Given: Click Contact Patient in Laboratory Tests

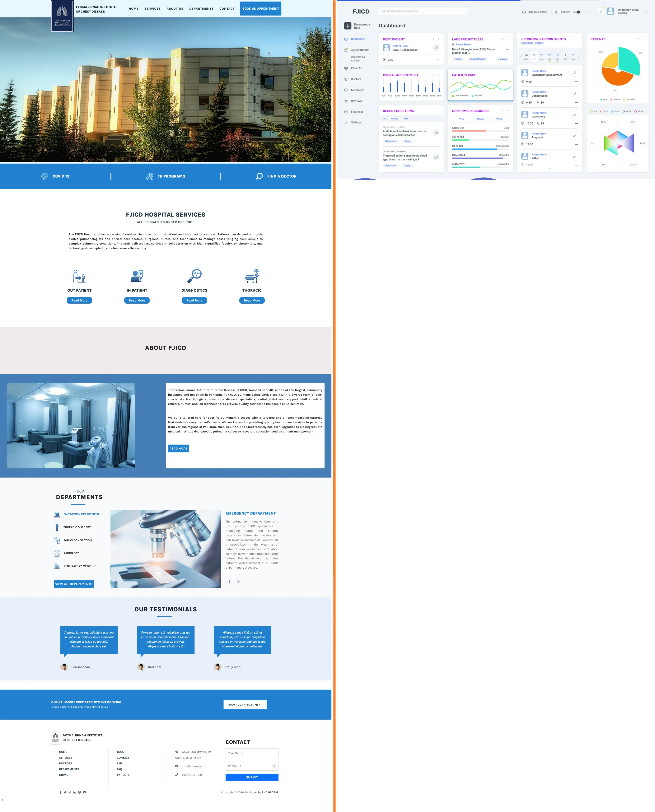Looking at the screenshot, I should click(x=477, y=59).
